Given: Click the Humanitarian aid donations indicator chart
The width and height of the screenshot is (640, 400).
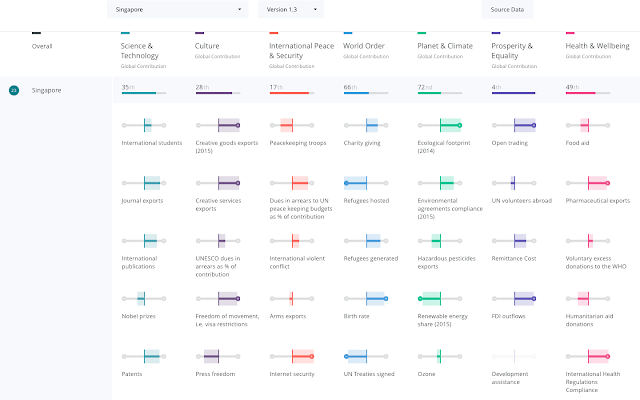Looking at the screenshot, I should (x=588, y=298).
